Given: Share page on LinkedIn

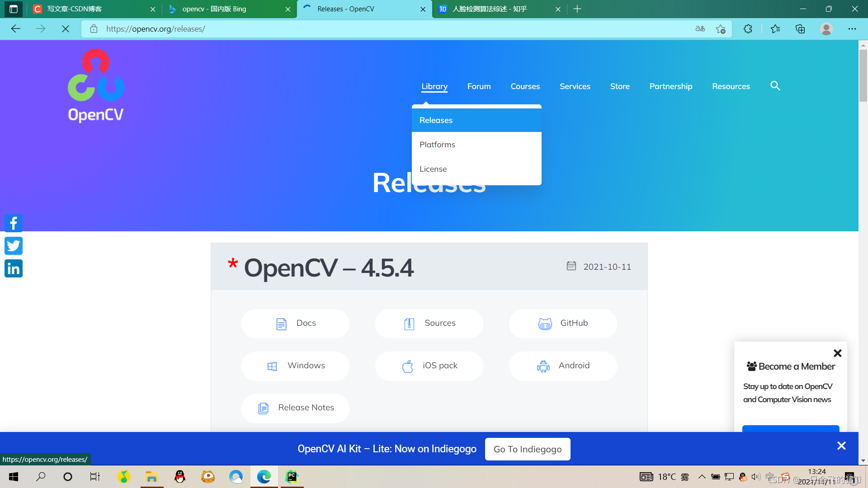Looking at the screenshot, I should coord(14,268).
